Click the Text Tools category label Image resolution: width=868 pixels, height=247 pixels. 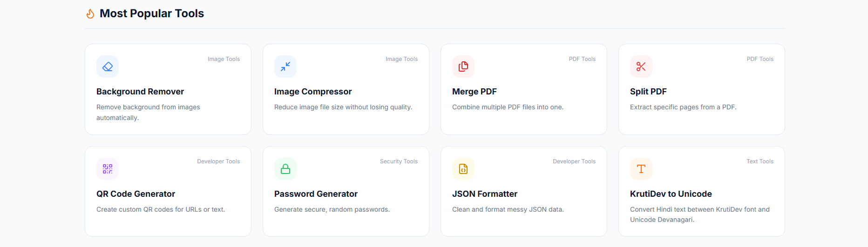coord(760,161)
